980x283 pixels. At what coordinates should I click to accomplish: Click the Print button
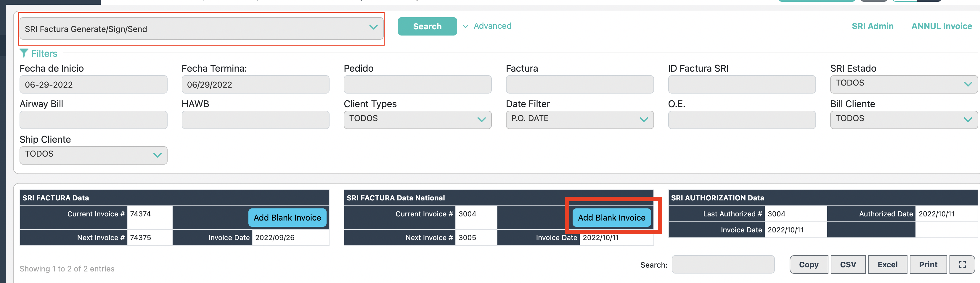click(928, 264)
